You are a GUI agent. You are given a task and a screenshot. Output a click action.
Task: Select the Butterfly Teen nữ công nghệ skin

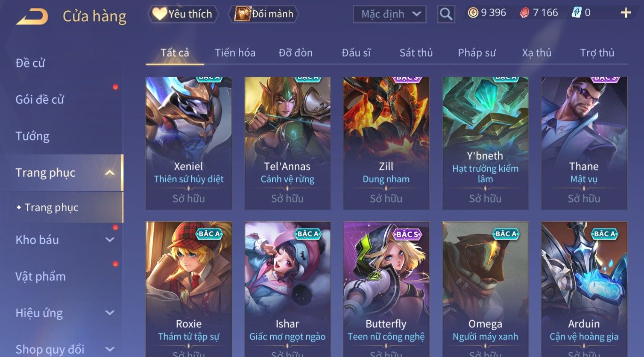click(x=386, y=289)
